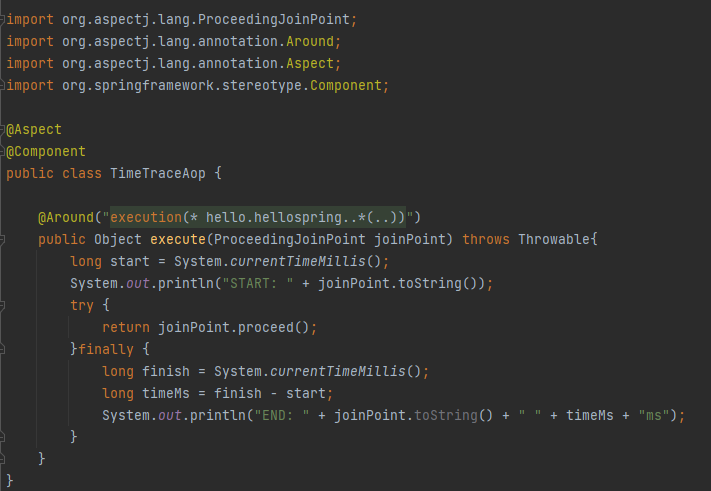Click the public keyword before class
711x491 pixels.
30,173
